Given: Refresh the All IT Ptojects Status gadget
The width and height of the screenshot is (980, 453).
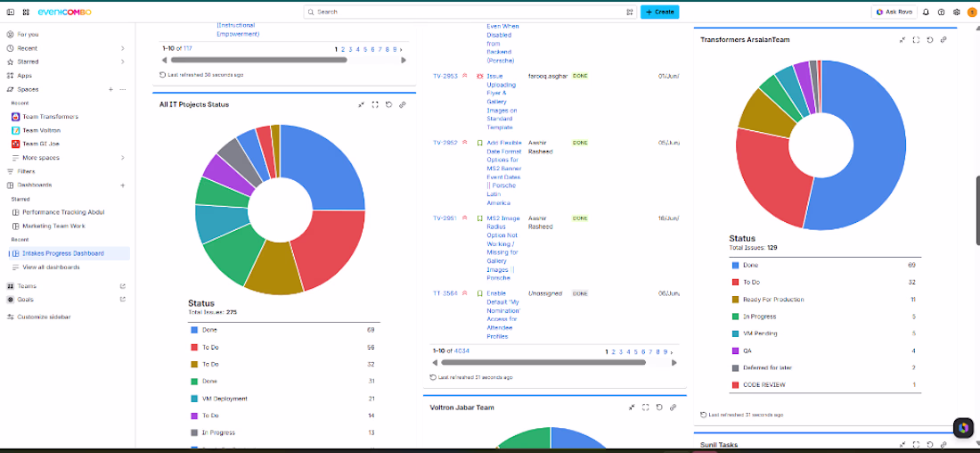Looking at the screenshot, I should click(388, 104).
